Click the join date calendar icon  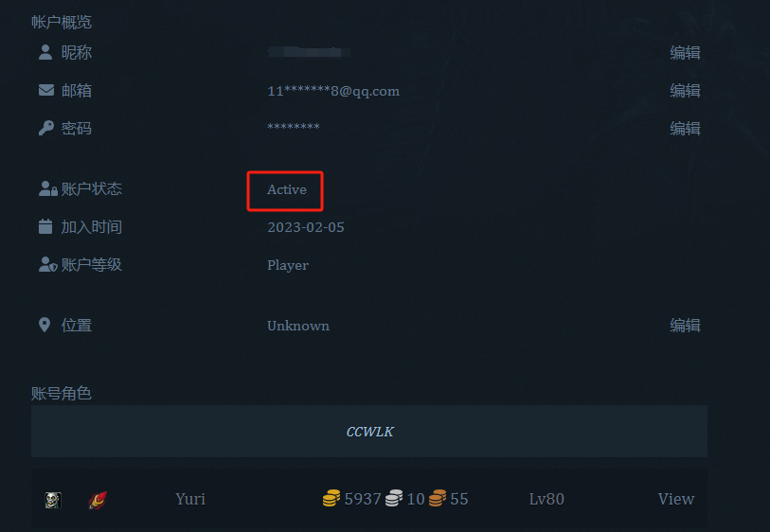coord(45,227)
